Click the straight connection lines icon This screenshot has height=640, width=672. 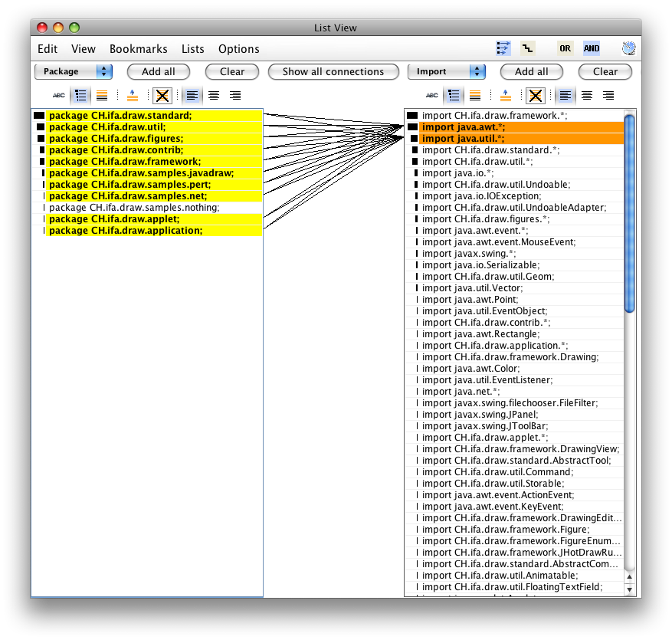coord(503,48)
